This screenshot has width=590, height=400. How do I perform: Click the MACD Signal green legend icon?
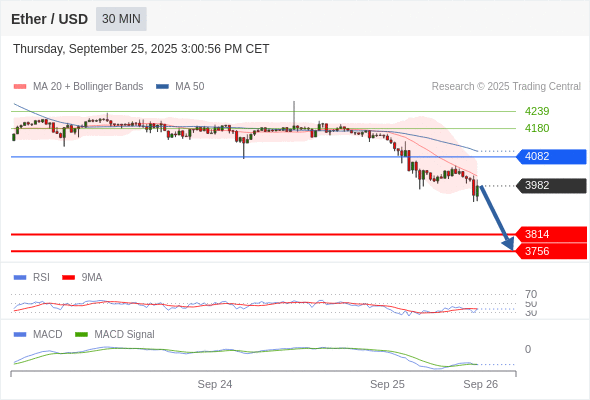coord(81,334)
